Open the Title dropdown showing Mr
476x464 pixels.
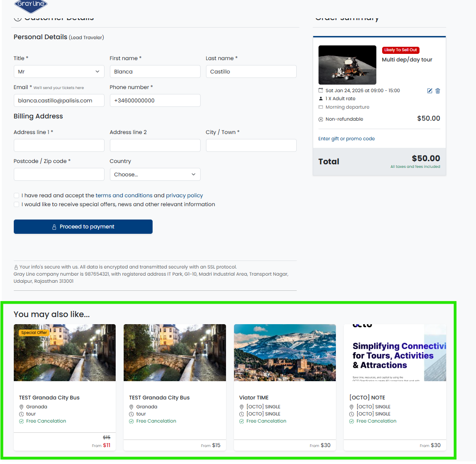(59, 72)
